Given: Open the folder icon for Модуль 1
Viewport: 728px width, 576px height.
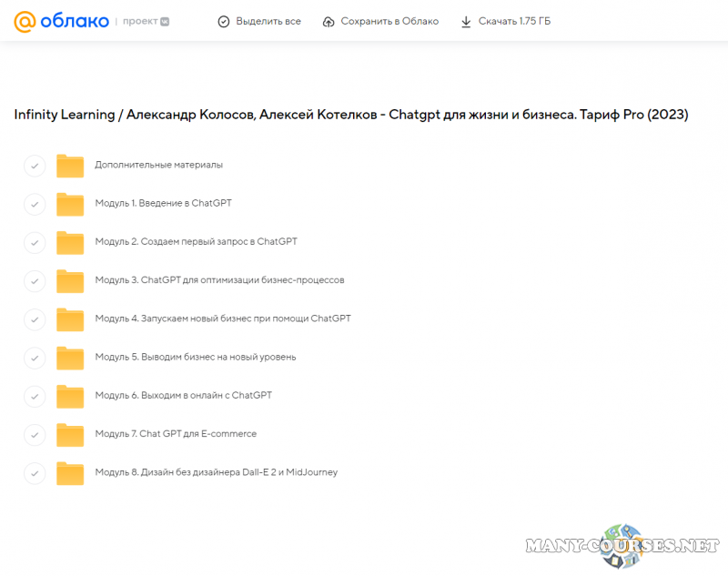Looking at the screenshot, I should [x=70, y=204].
